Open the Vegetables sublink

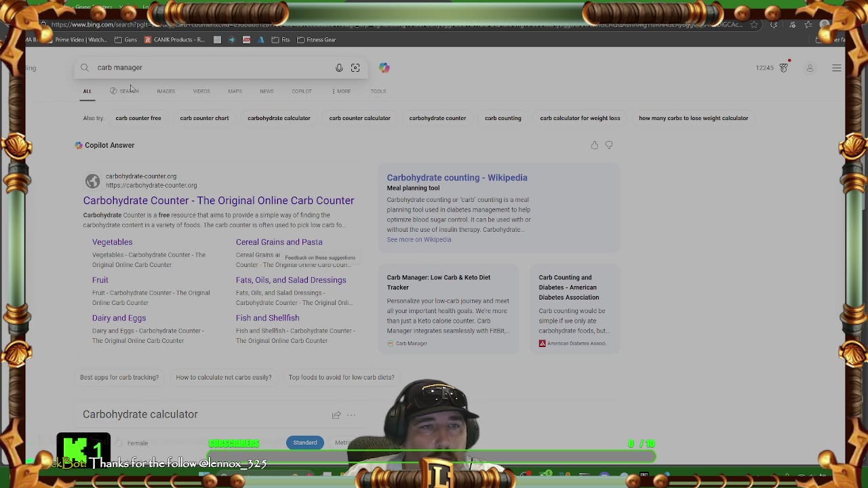pos(113,242)
